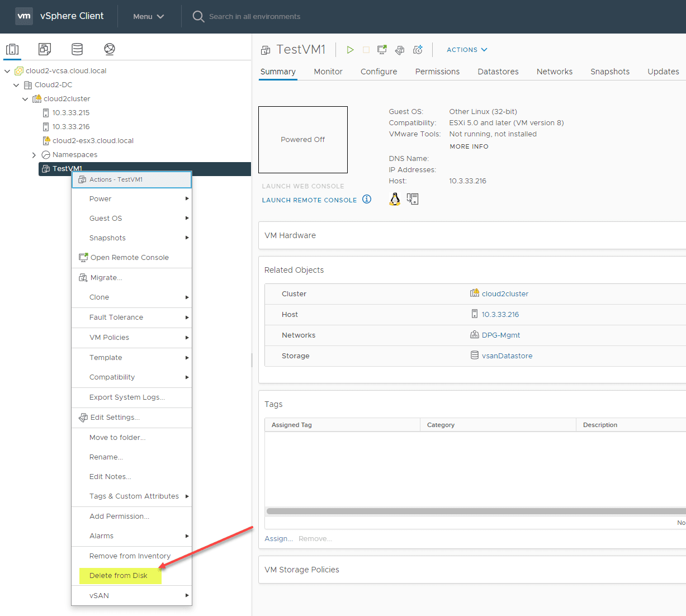Image resolution: width=686 pixels, height=616 pixels.
Task: Expand the Namespaces tree node
Action: [34, 154]
